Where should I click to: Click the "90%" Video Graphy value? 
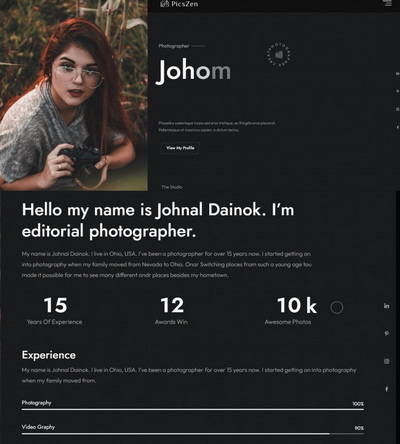point(359,428)
